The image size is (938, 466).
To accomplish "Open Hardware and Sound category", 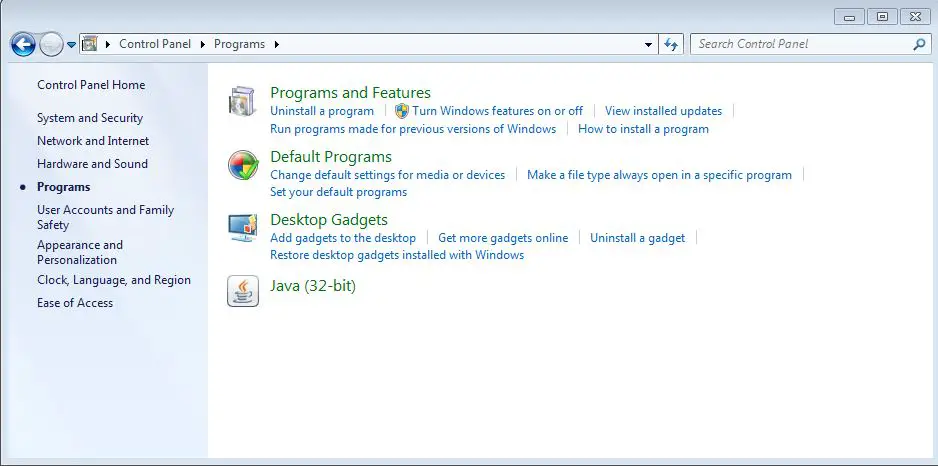I will coord(92,164).
